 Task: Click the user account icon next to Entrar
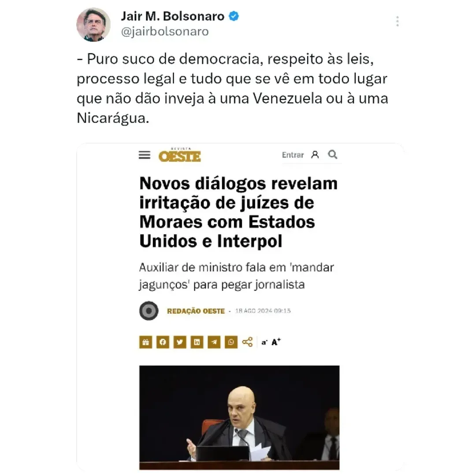(x=315, y=155)
